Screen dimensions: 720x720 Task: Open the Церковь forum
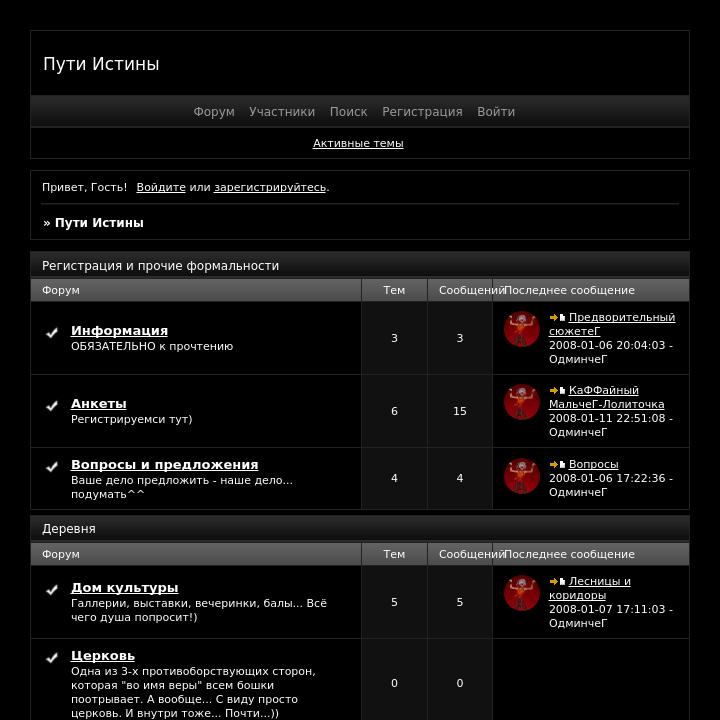(x=103, y=656)
